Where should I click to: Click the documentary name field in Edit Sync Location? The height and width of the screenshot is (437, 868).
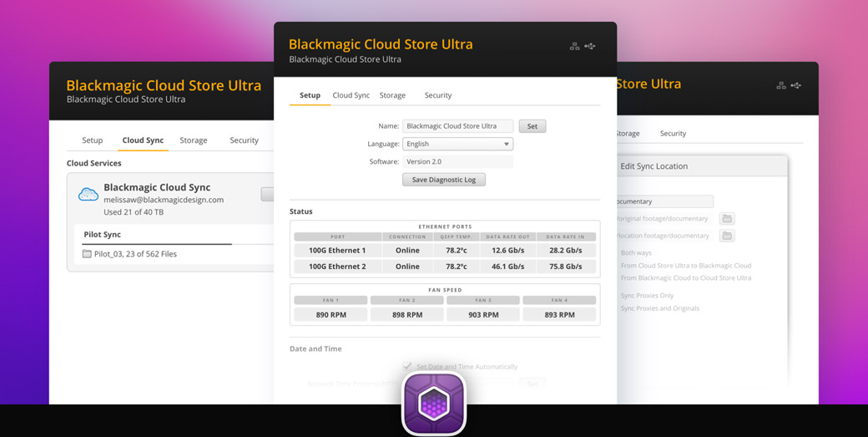tap(664, 201)
